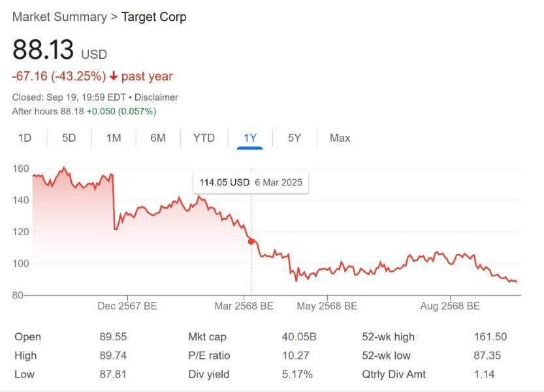The image size is (544, 392).
Task: Click the Market Summary breadcrumb
Action: coord(59,17)
